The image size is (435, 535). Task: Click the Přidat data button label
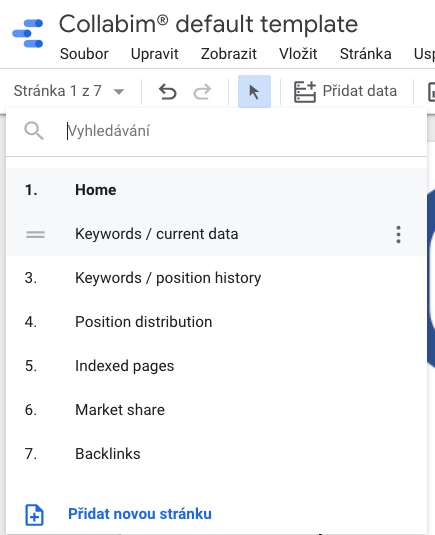click(360, 91)
